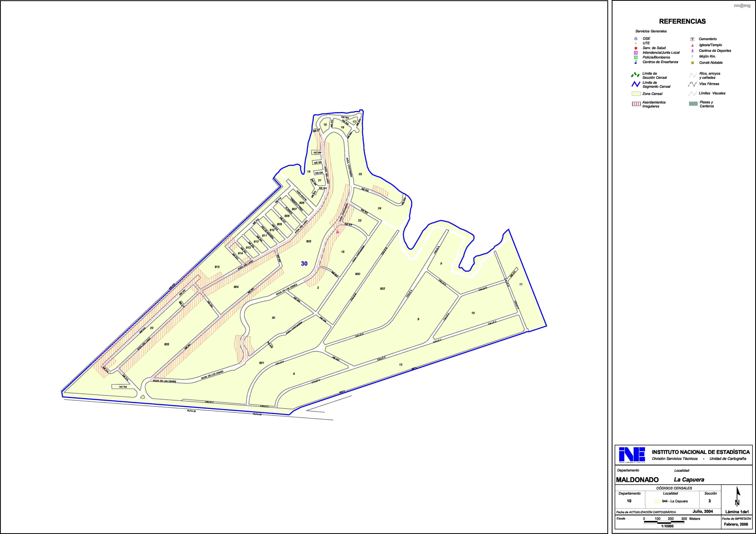Click the Constr.Notable square icon

(692, 63)
